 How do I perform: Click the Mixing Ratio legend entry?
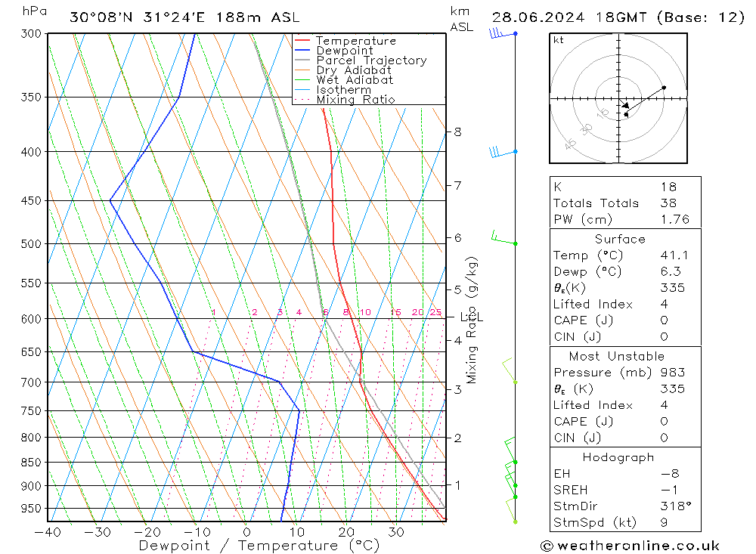pos(344,100)
